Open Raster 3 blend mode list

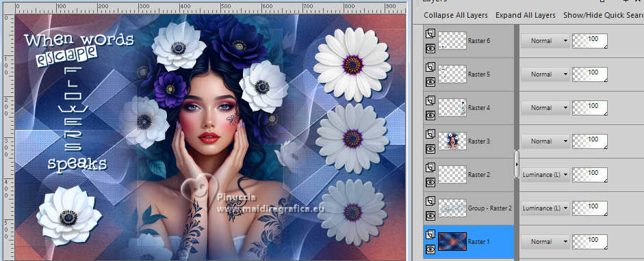click(545, 141)
